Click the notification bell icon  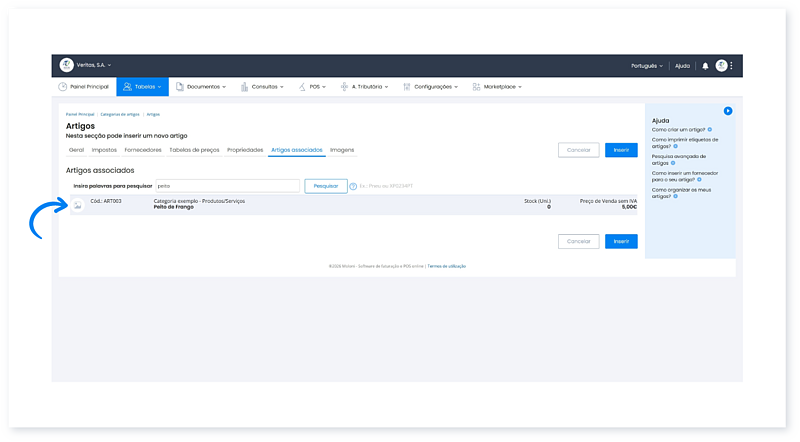click(x=705, y=66)
